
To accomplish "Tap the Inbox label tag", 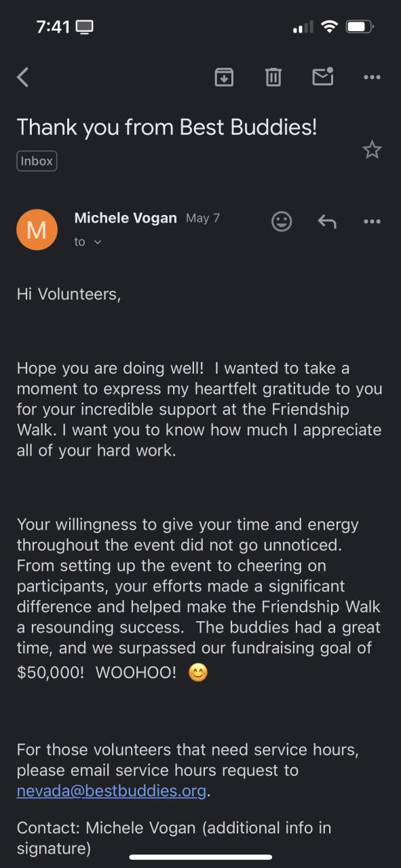I will pyautogui.click(x=37, y=161).
